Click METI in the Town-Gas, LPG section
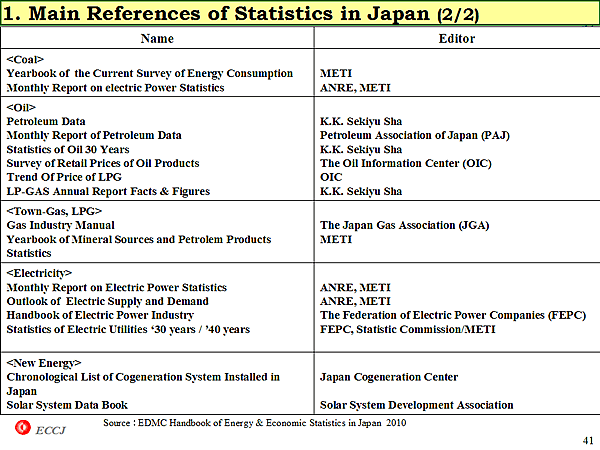600x450 pixels. 336,240
